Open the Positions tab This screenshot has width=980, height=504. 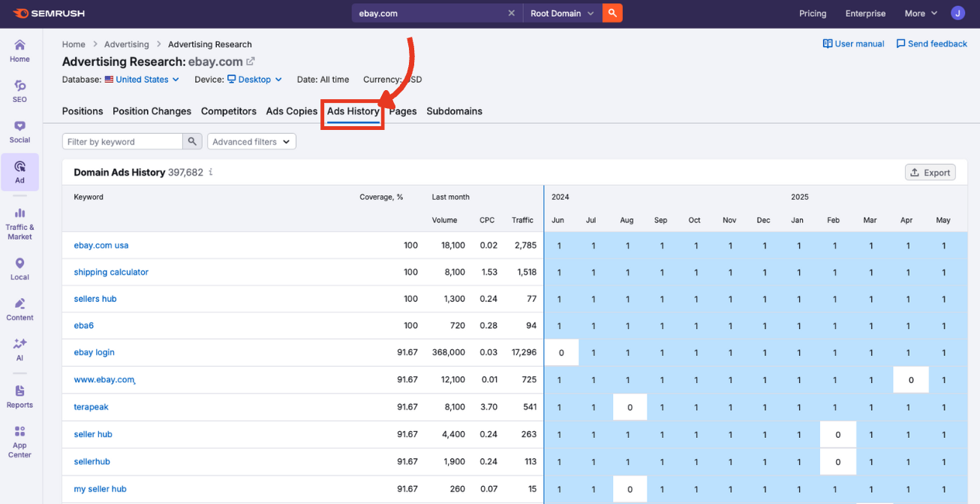point(83,110)
